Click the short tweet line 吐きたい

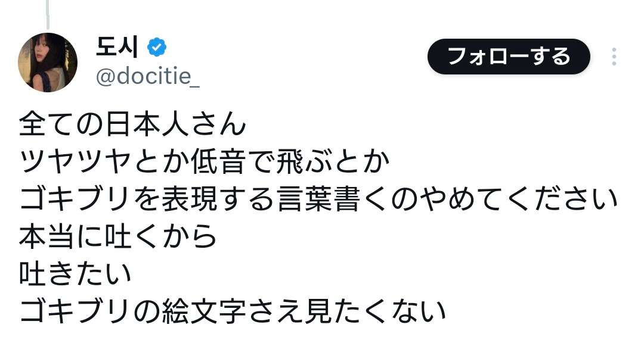(75, 274)
